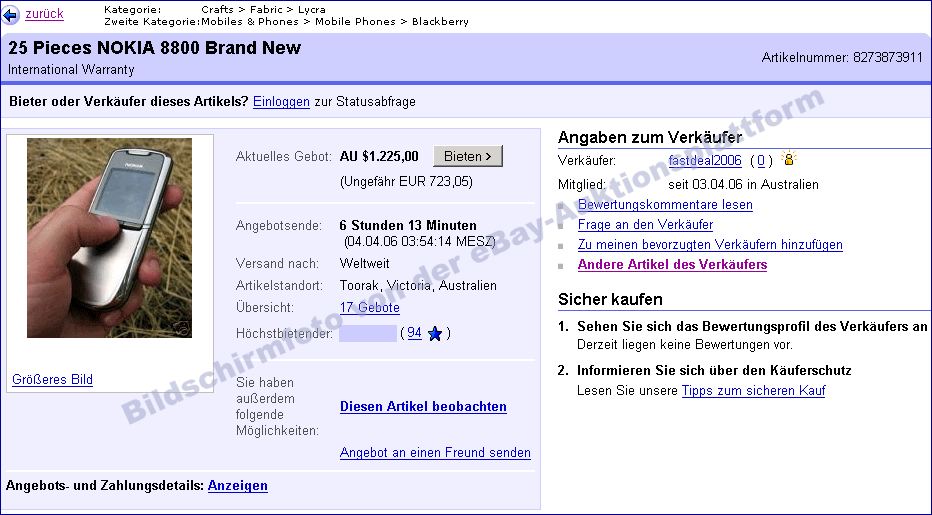Click the 04.04.06 03:54:14 MESZ end time

coord(420,241)
